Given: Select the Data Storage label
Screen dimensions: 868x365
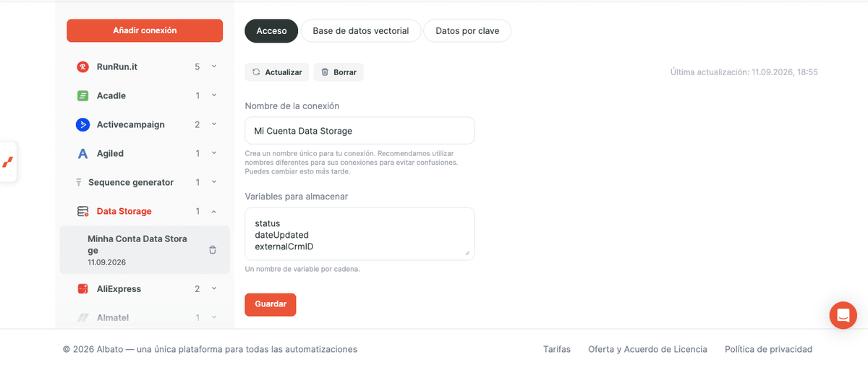Looking at the screenshot, I should click(124, 211).
